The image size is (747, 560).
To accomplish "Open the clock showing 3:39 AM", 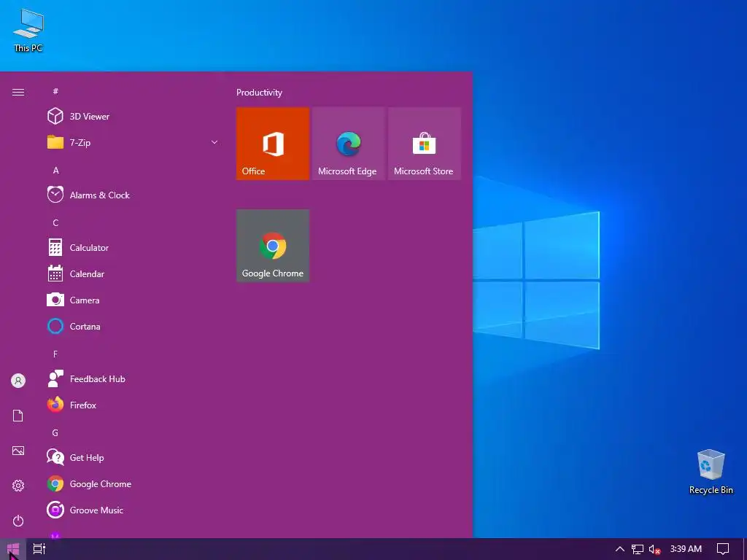I will pyautogui.click(x=686, y=549).
